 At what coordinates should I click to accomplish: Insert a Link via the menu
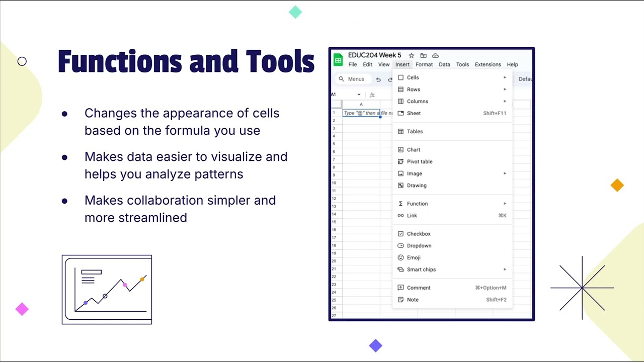click(x=452, y=216)
